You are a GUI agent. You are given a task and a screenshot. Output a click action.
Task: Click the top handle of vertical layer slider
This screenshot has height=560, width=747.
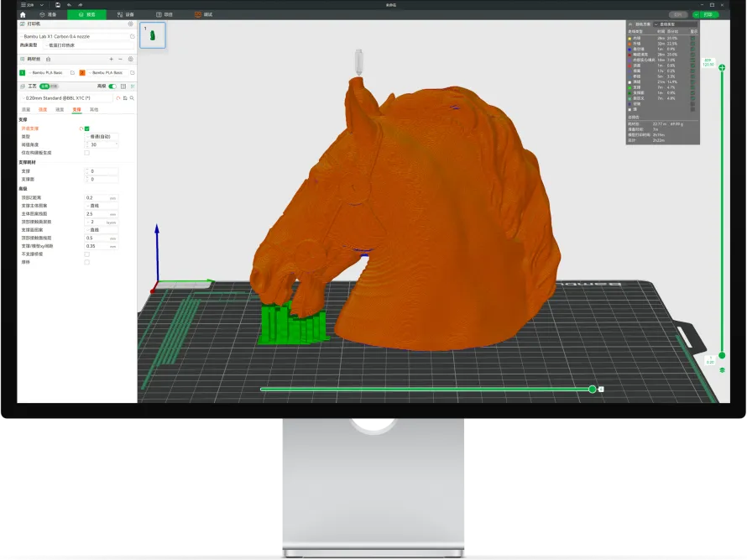click(x=722, y=68)
